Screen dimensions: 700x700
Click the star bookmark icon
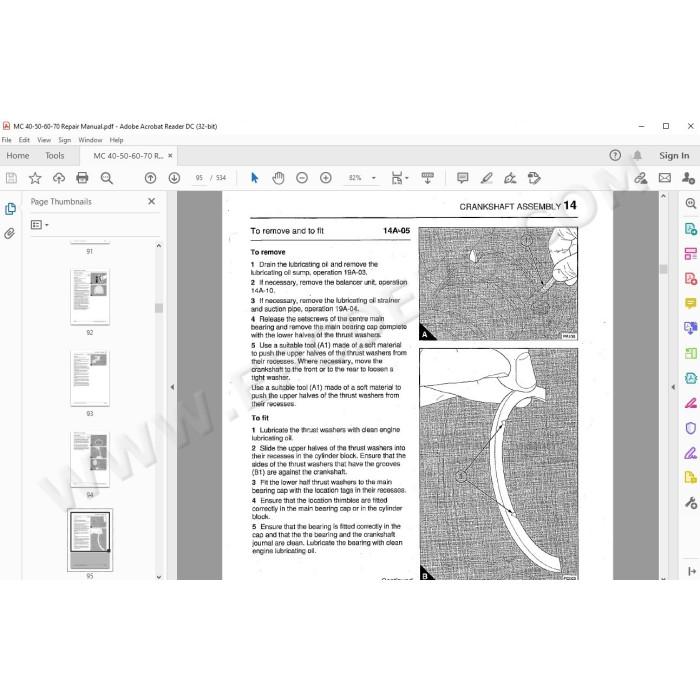[x=35, y=178]
